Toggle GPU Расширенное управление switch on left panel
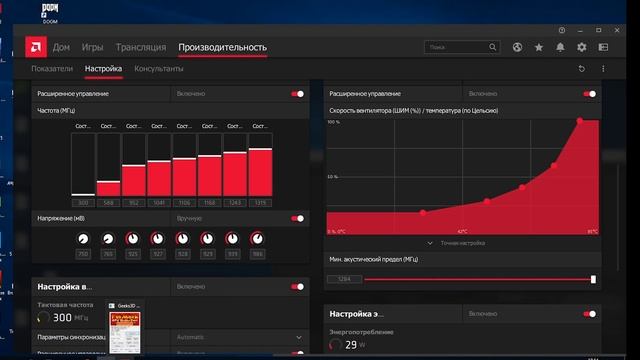The width and height of the screenshot is (640, 360). (298, 94)
